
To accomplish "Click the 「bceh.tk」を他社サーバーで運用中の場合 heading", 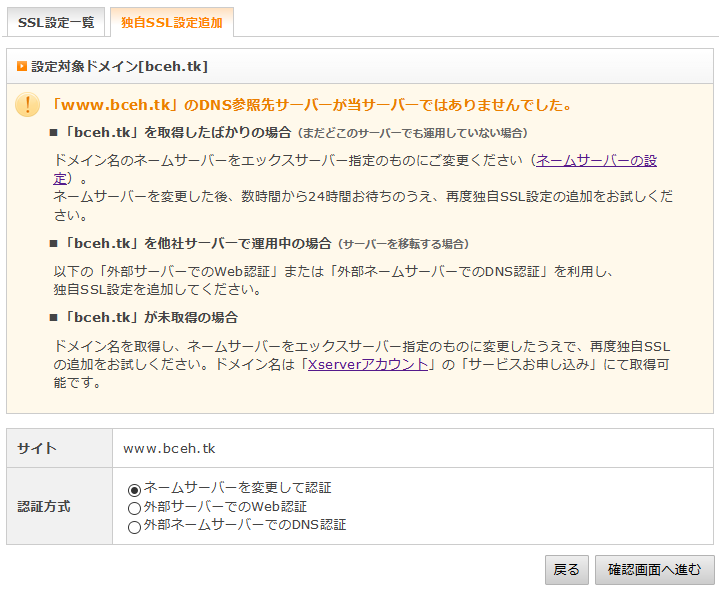I will tap(196, 243).
